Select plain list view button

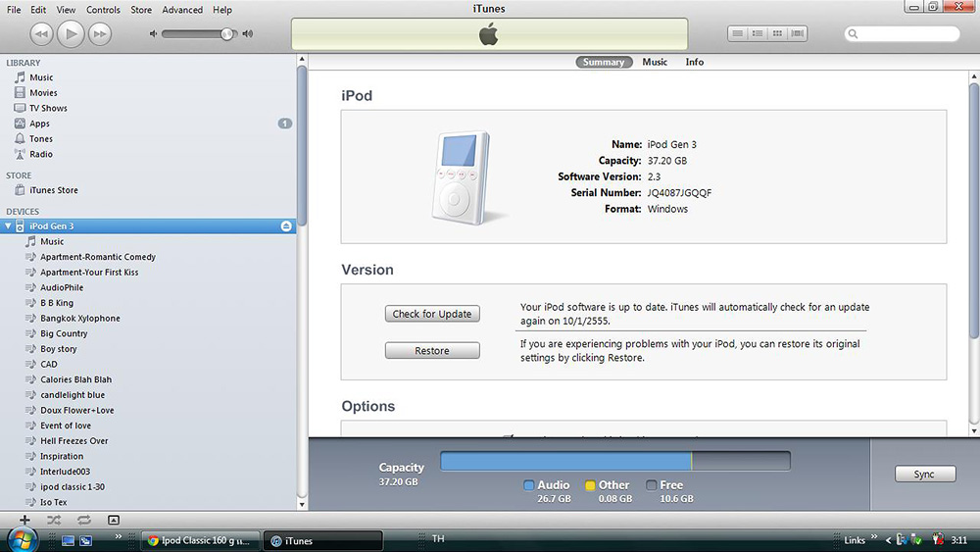pos(738,33)
